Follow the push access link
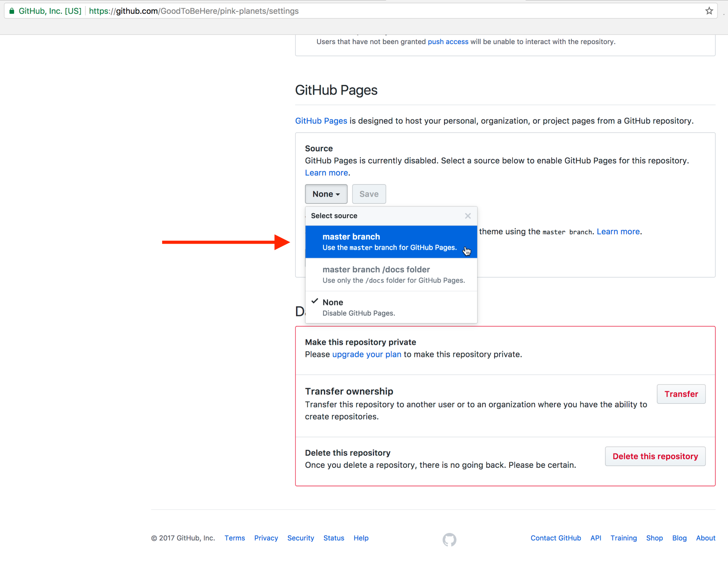Screen dimensions: 728x571 pyautogui.click(x=448, y=42)
